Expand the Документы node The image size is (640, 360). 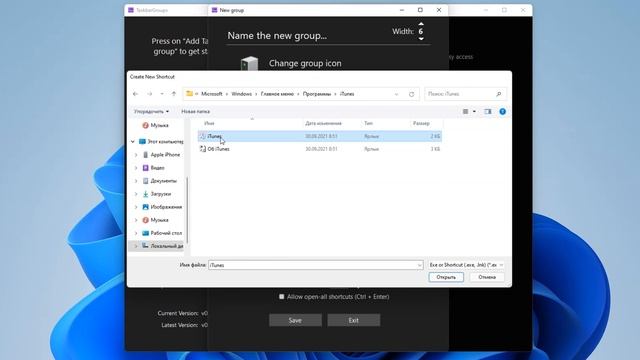136,181
